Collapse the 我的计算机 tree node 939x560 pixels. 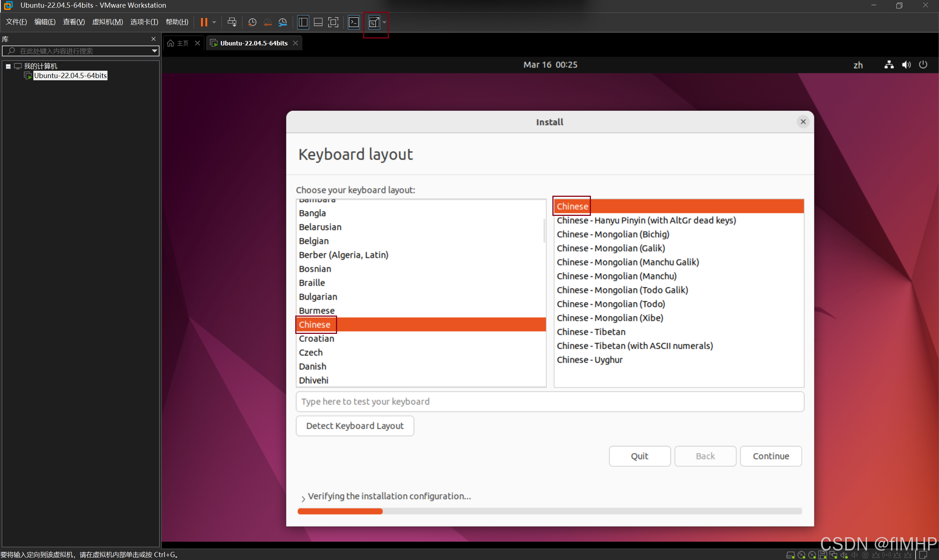8,66
